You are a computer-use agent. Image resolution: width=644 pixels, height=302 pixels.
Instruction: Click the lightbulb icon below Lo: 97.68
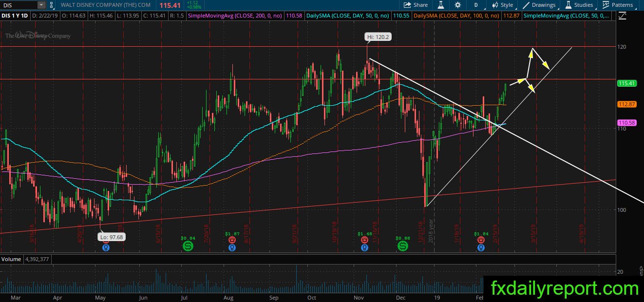pyautogui.click(x=105, y=247)
